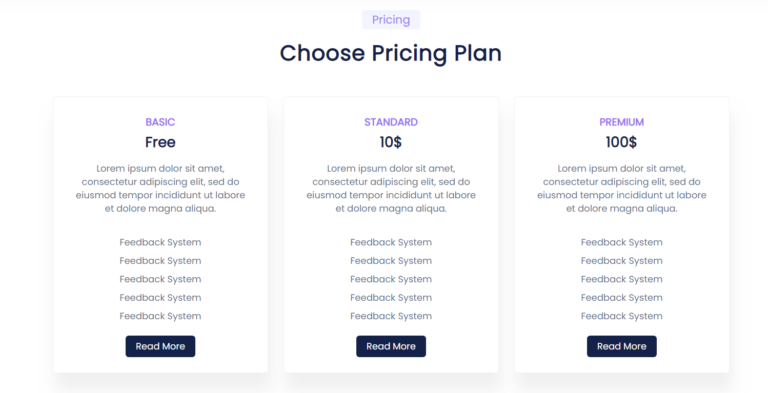Select the STANDARD plan title
Image resolution: width=768 pixels, height=393 pixels.
[x=391, y=122]
